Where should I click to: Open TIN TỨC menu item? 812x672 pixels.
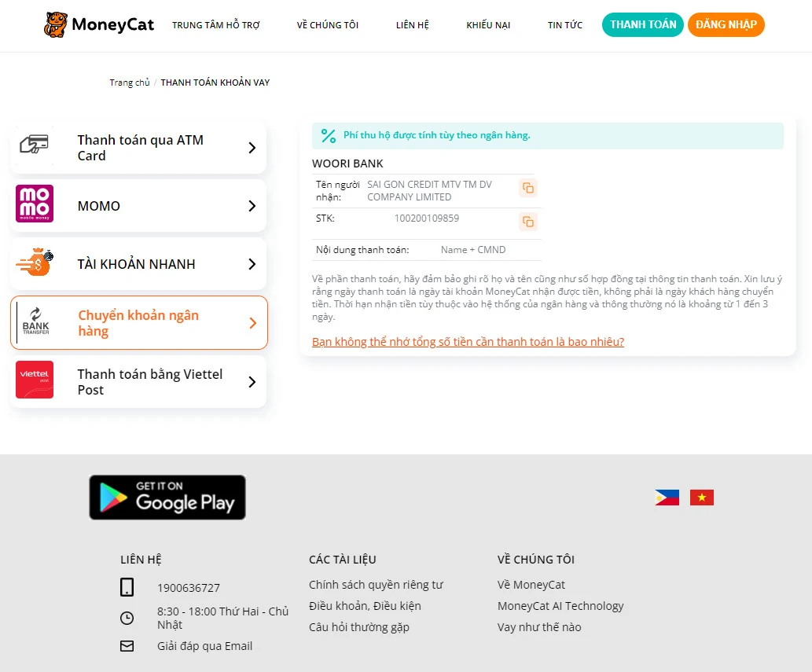coord(565,25)
